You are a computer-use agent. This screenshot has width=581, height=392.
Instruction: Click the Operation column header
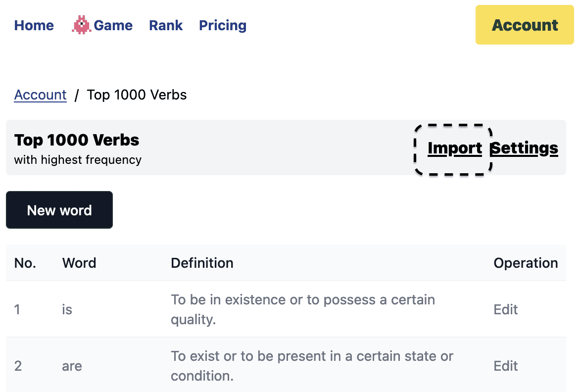(526, 263)
